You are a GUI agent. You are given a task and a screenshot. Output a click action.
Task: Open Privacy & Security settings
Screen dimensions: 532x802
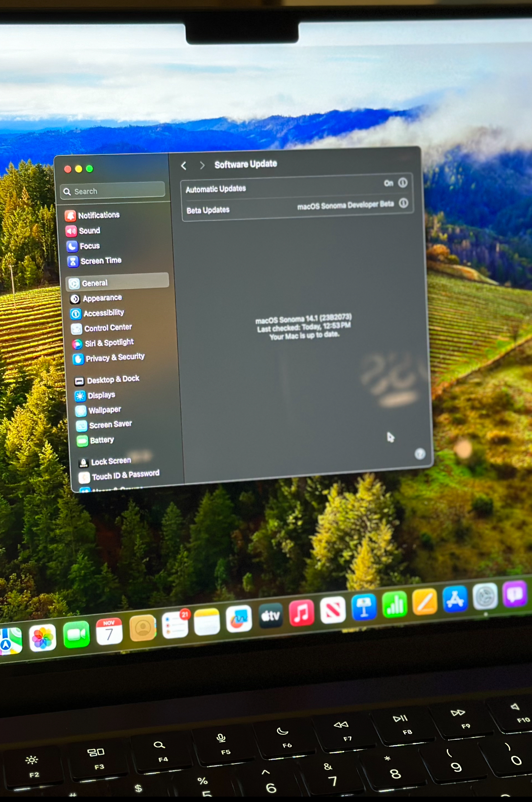tap(109, 358)
